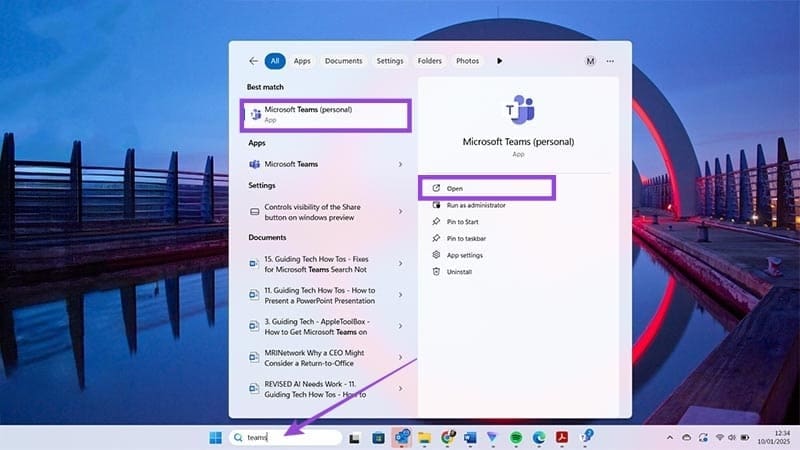Open the M account avatar
This screenshot has height=450, width=800.
pyautogui.click(x=590, y=61)
